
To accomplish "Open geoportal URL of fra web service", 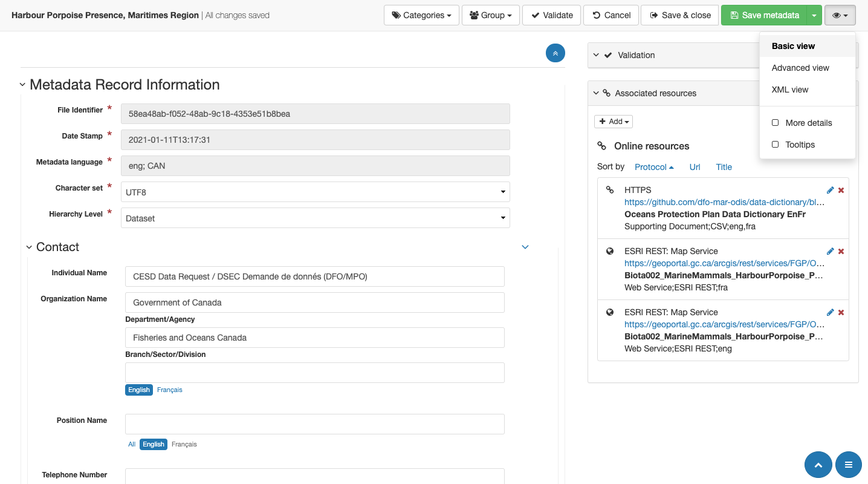I will click(724, 263).
